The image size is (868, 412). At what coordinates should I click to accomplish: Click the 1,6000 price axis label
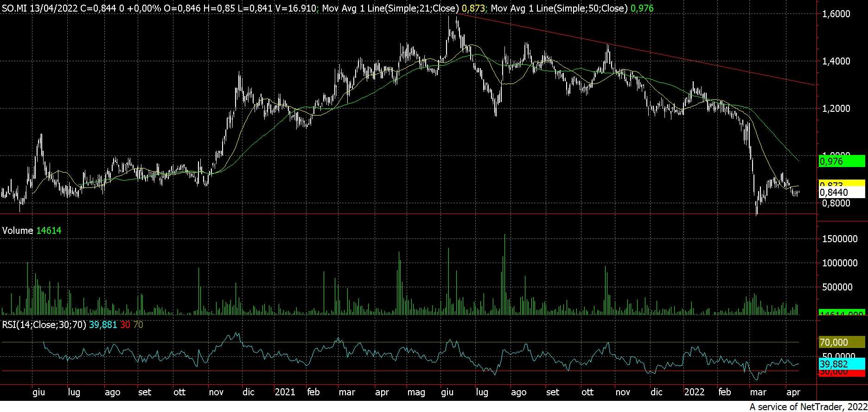tap(836, 14)
